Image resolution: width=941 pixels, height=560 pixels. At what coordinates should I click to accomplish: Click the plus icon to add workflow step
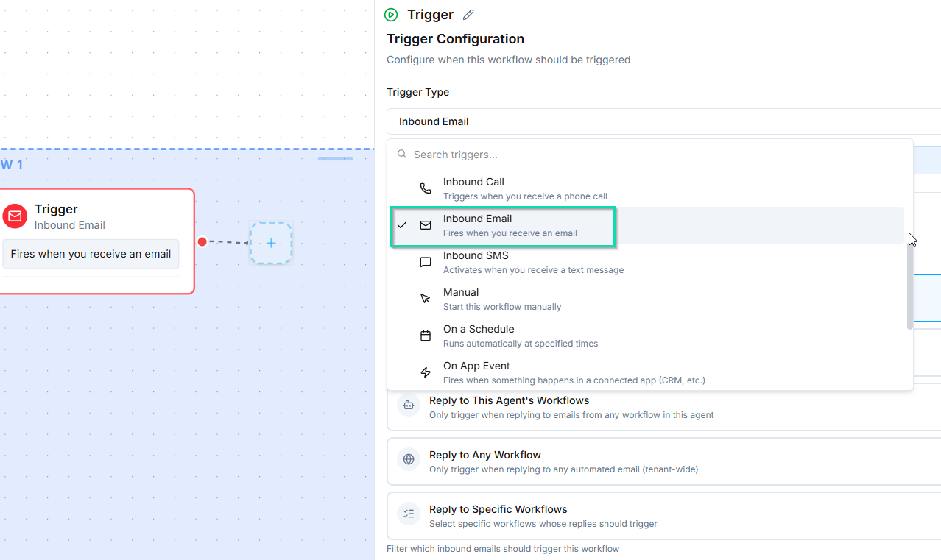(271, 243)
